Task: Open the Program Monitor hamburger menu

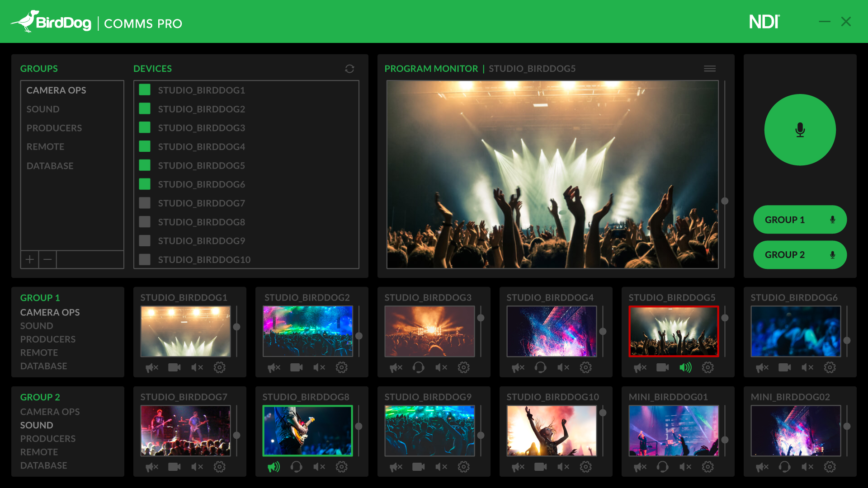Action: [709, 69]
